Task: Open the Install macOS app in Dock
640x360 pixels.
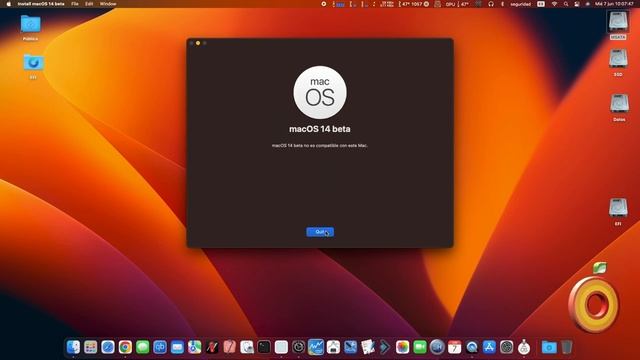Action: 524,347
